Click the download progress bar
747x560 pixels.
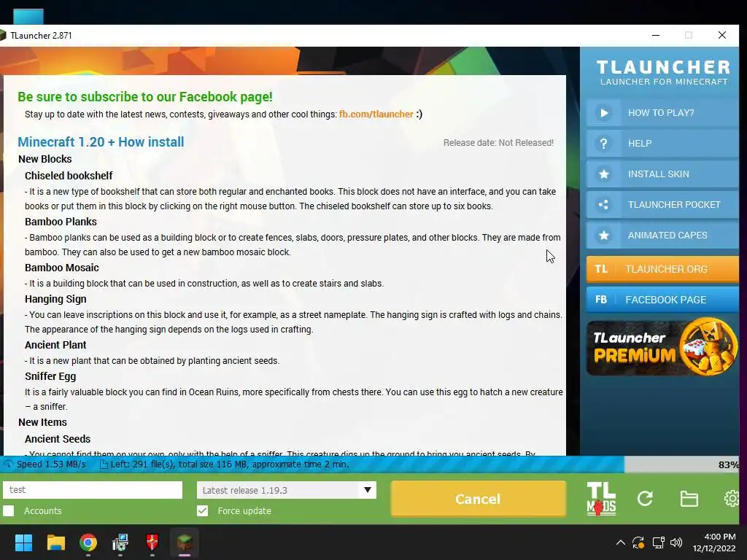click(369, 464)
